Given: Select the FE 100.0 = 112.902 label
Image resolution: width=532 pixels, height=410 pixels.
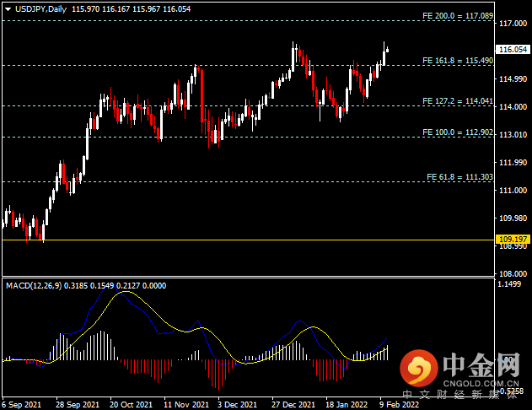Looking at the screenshot, I should (456, 132).
